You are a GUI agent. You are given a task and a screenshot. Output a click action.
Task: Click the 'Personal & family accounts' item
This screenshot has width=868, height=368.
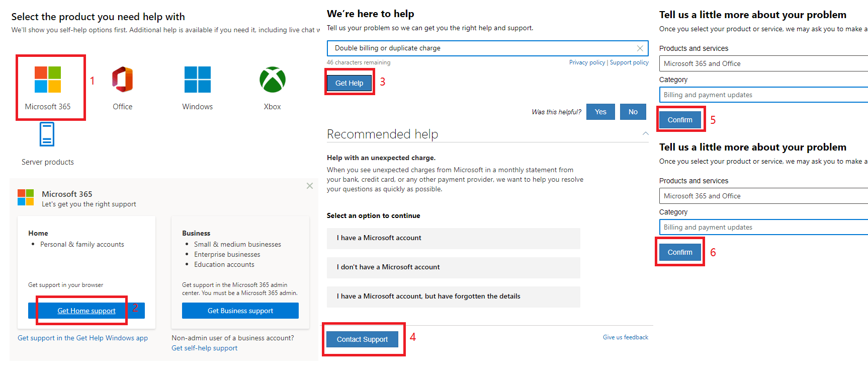click(82, 244)
